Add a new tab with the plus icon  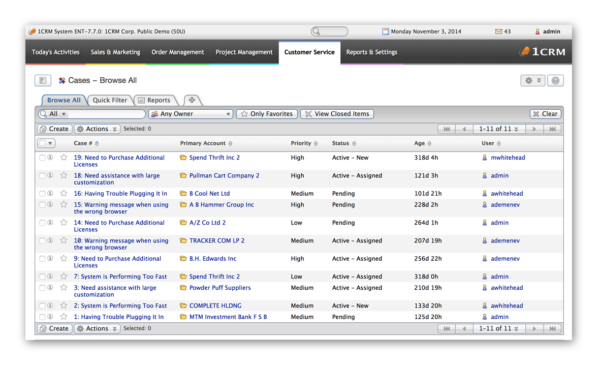192,100
